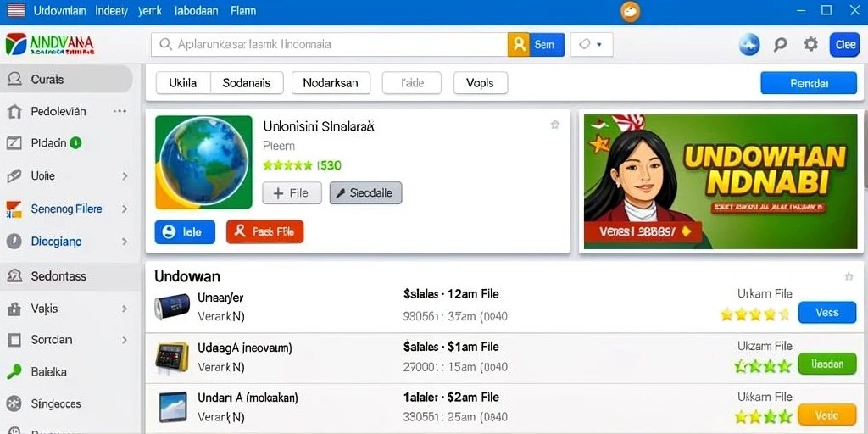The image size is (868, 434).
Task: Click the green Uaoden button
Action: pyautogui.click(x=827, y=364)
